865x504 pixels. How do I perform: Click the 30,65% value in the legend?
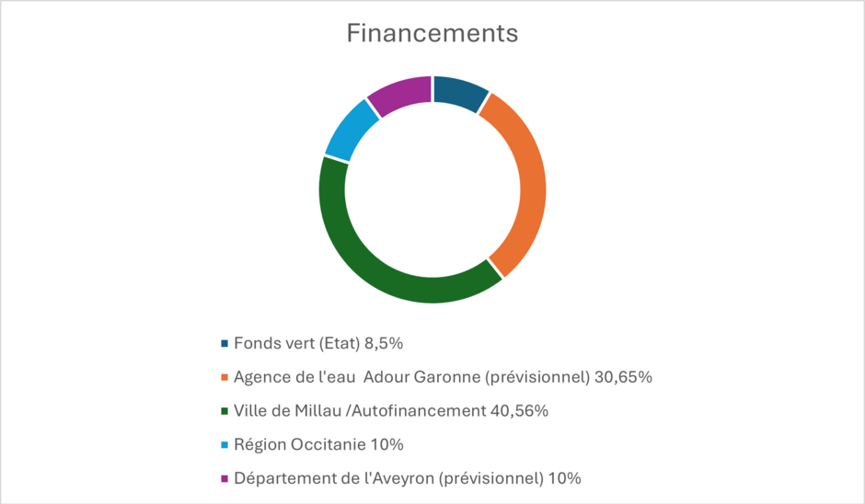coord(625,377)
